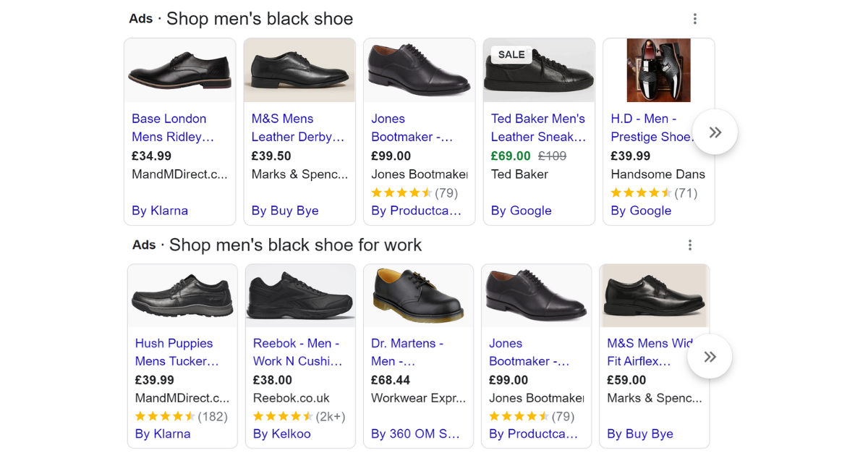Advance the work shoes carousel with the arrow
This screenshot has height=456, width=868.
[x=710, y=357]
